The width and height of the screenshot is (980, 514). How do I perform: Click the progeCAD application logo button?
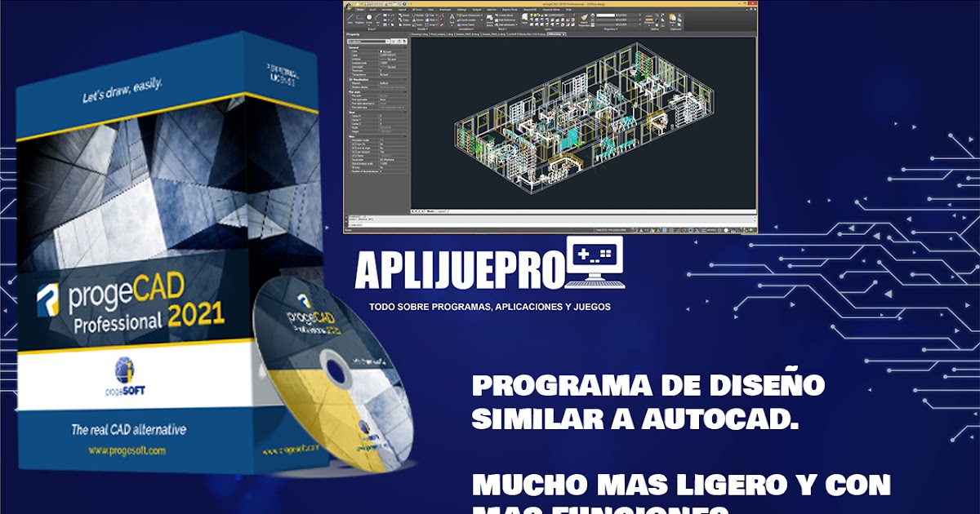coord(348,5)
